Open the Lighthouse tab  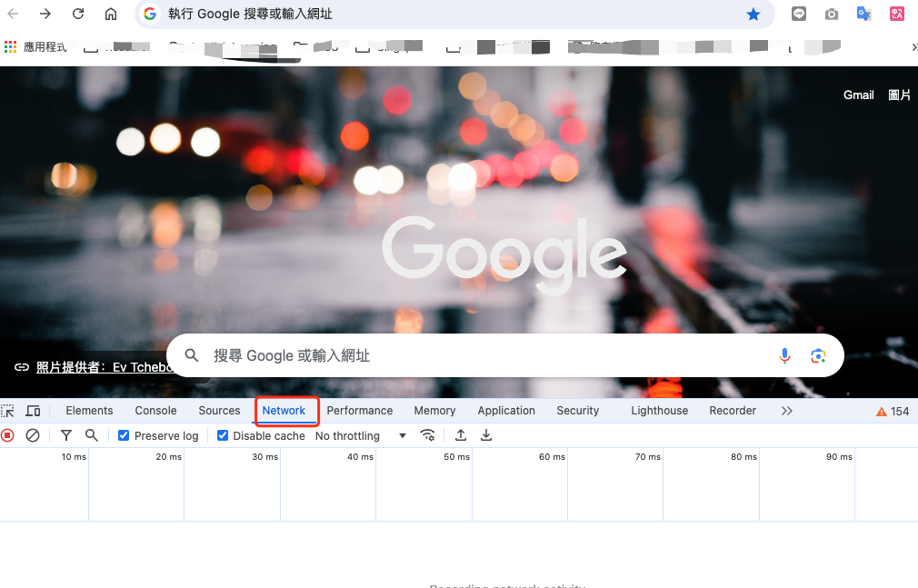point(659,411)
